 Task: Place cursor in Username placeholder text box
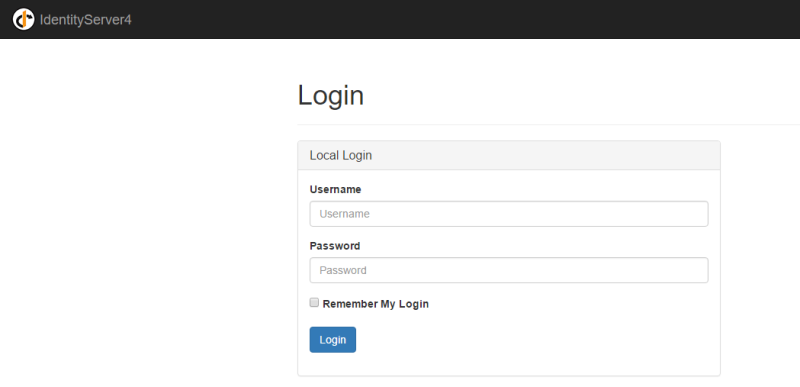click(509, 214)
